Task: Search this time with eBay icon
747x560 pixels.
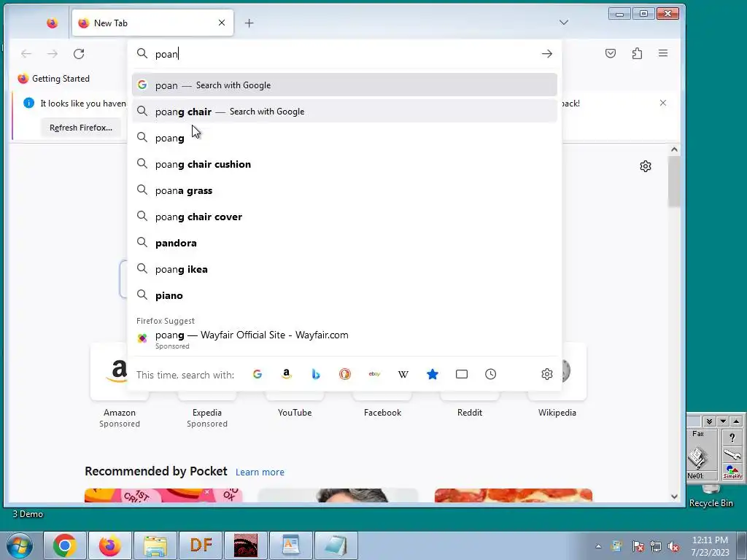Action: pyautogui.click(x=374, y=374)
